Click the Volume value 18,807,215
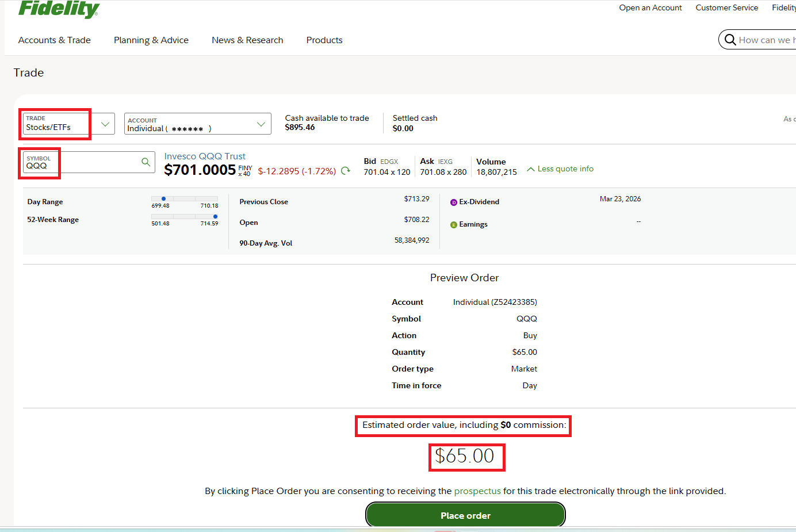796x532 pixels. tap(497, 172)
